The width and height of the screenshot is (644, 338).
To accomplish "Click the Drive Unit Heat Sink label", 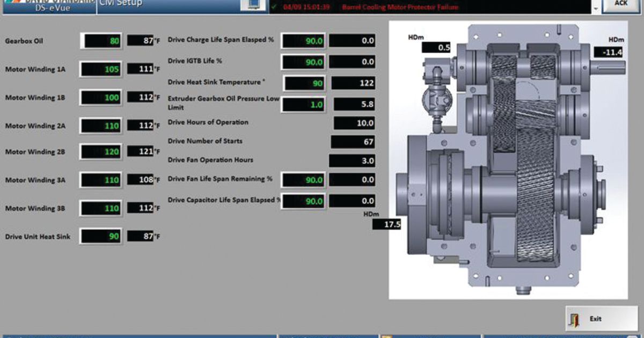I will pos(38,236).
